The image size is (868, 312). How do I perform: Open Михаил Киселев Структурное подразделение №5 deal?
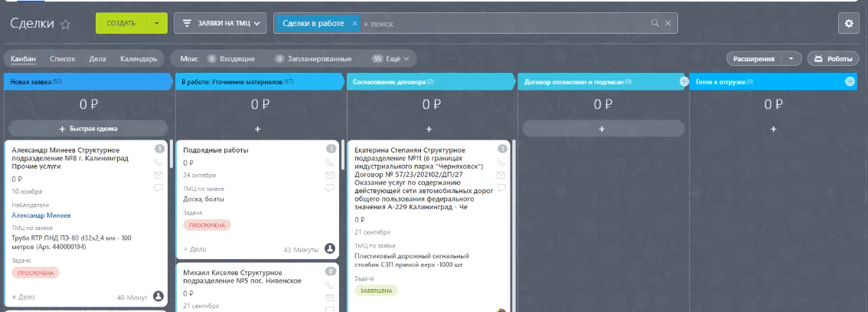coord(243,277)
